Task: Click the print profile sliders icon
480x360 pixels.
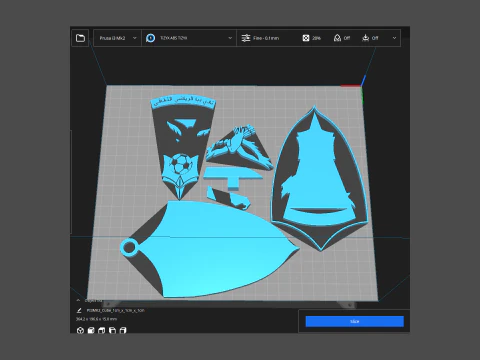Action: point(246,38)
